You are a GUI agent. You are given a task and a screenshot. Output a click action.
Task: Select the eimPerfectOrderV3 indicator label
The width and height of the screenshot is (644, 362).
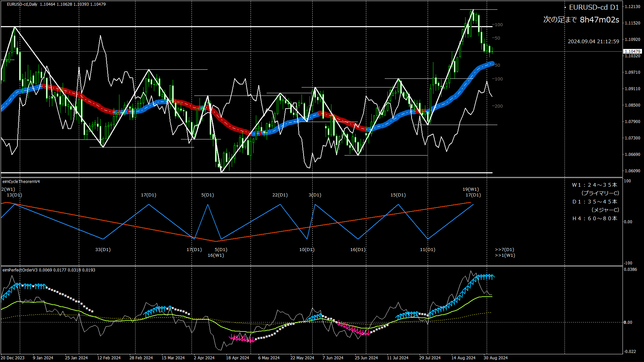(20, 270)
